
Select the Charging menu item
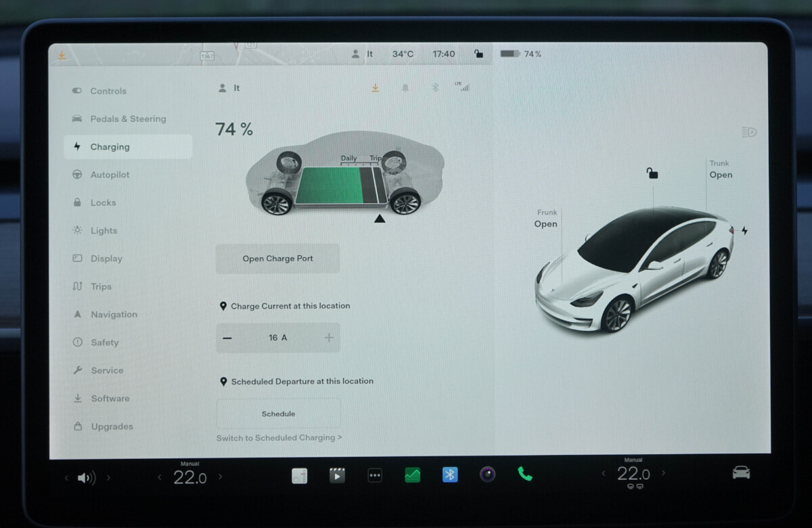tap(128, 147)
